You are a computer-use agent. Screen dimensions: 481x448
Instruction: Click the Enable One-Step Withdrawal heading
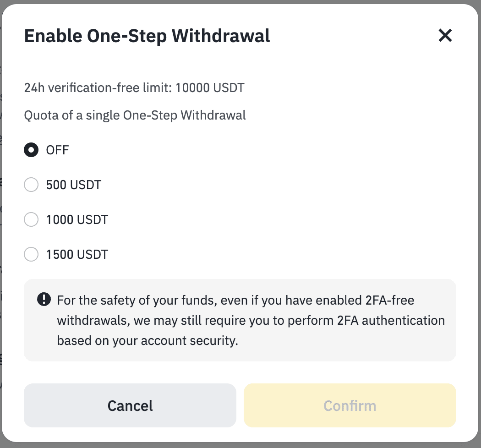pos(147,35)
